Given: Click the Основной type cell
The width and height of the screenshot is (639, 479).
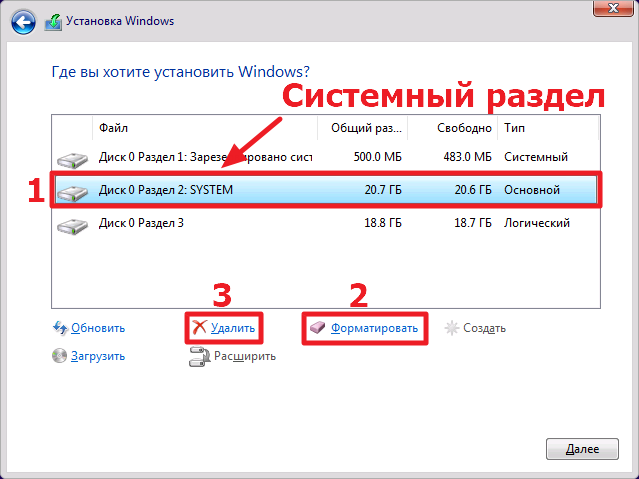Looking at the screenshot, I should (532, 190).
